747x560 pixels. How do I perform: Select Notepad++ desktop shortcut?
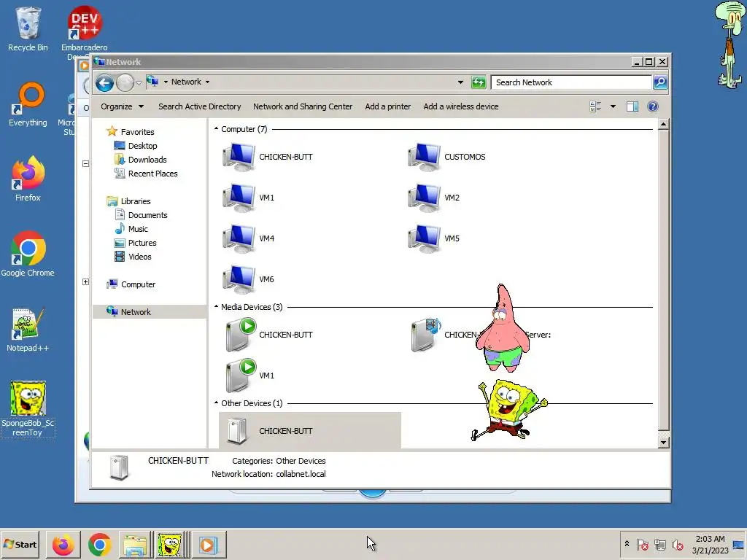point(28,330)
